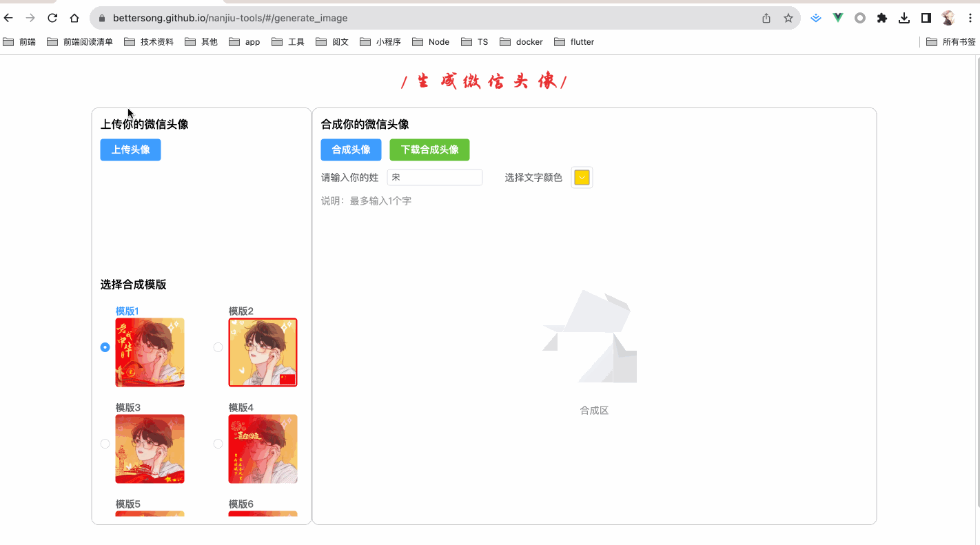980x545 pixels.
Task: Click the address bar URL
Action: (x=230, y=18)
